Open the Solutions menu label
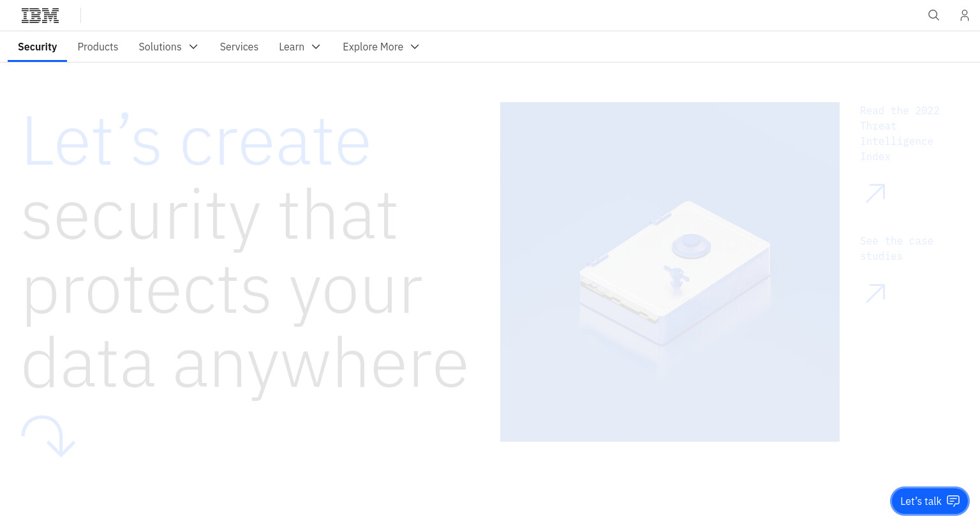 (x=160, y=47)
